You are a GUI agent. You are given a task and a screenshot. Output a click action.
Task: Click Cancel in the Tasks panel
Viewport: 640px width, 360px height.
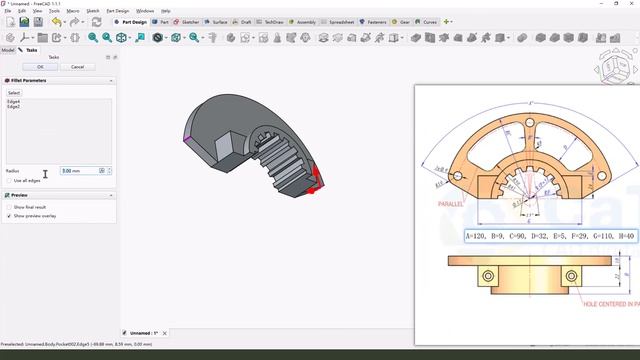pyautogui.click(x=78, y=67)
